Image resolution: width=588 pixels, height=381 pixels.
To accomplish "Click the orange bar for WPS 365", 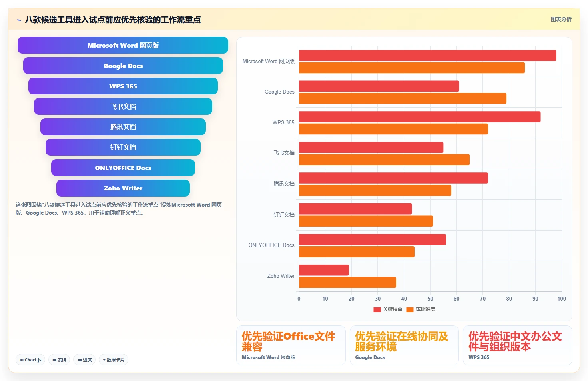I will (393, 129).
